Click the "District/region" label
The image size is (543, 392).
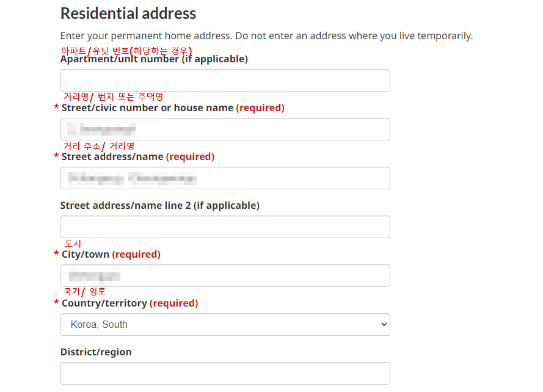coord(96,352)
